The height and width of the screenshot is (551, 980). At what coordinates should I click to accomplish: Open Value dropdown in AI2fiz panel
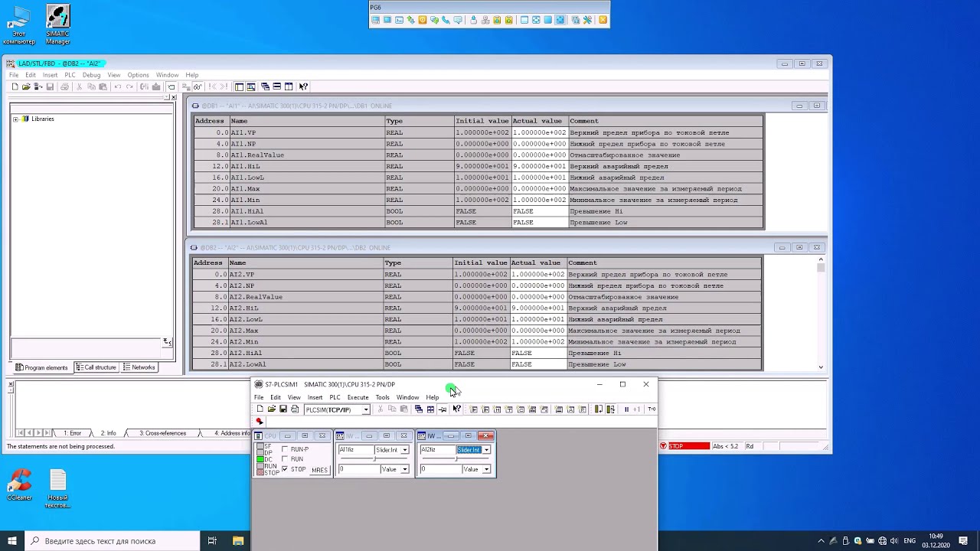pyautogui.click(x=486, y=469)
